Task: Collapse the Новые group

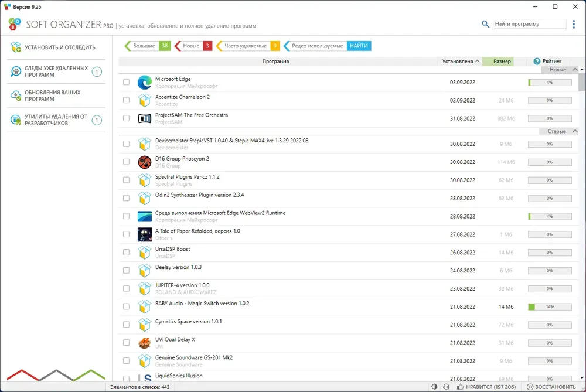Action: click(575, 70)
